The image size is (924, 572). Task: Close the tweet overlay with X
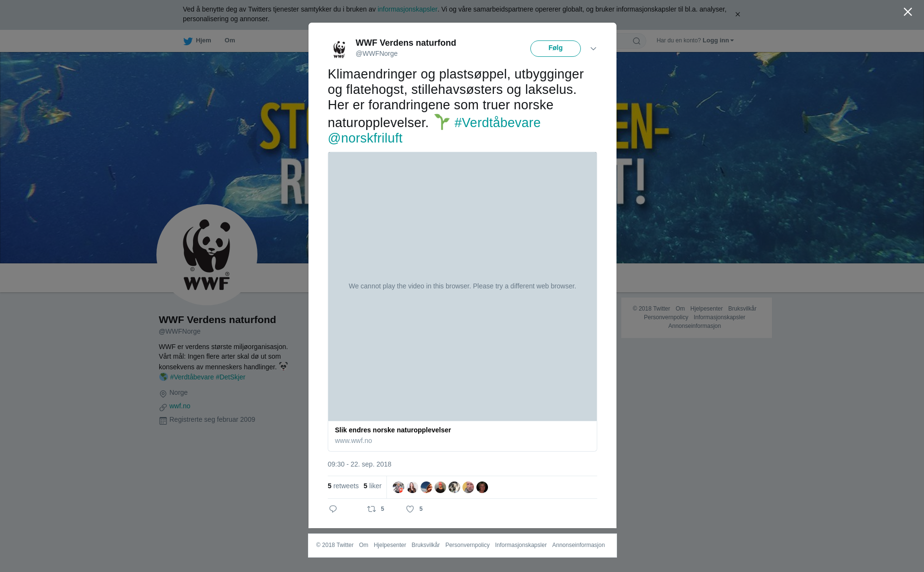tap(908, 12)
